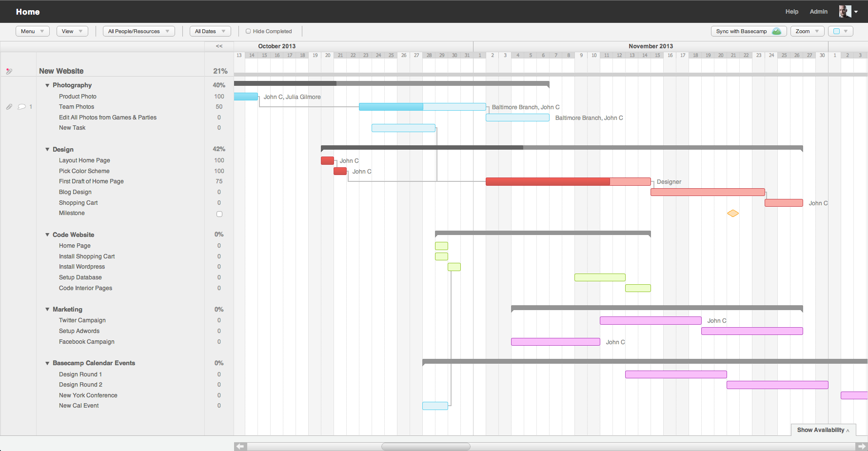This screenshot has width=868, height=451.
Task: Select the Facebook Campaign pink bar
Action: (555, 342)
